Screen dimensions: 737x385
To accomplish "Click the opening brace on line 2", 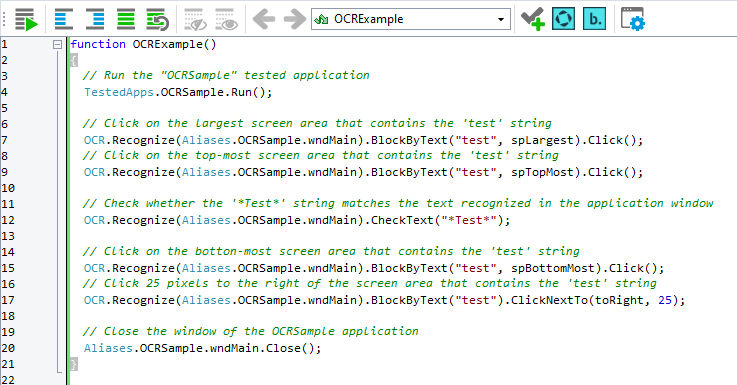I will tap(73, 60).
